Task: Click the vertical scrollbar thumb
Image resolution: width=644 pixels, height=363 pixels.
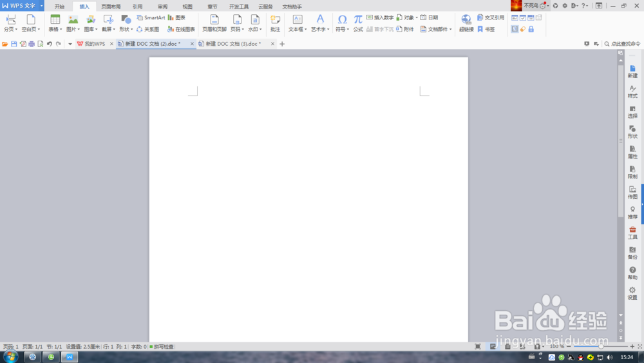Action: coord(621,141)
